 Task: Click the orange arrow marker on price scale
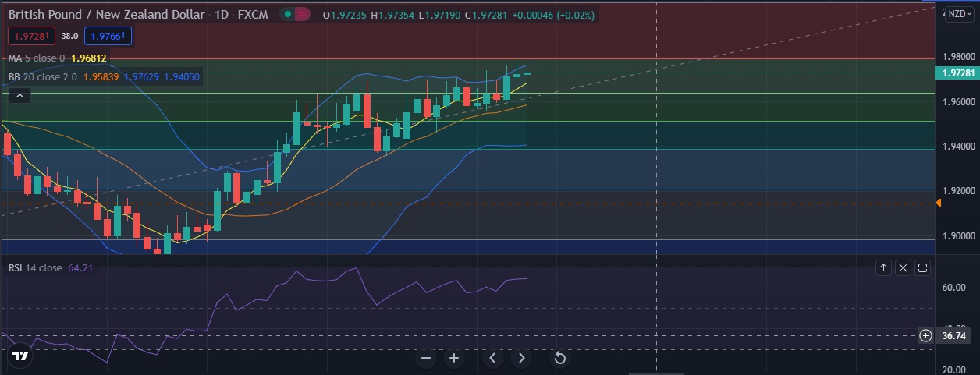(939, 203)
